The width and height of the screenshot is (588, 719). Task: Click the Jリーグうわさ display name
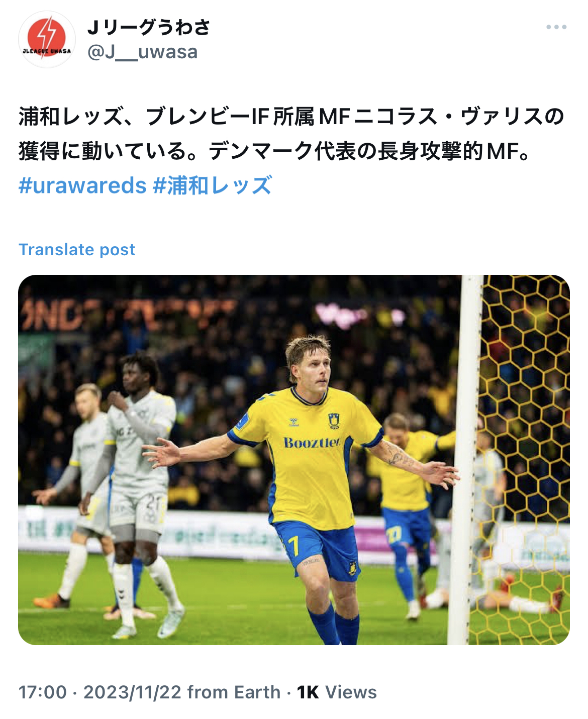(x=149, y=27)
